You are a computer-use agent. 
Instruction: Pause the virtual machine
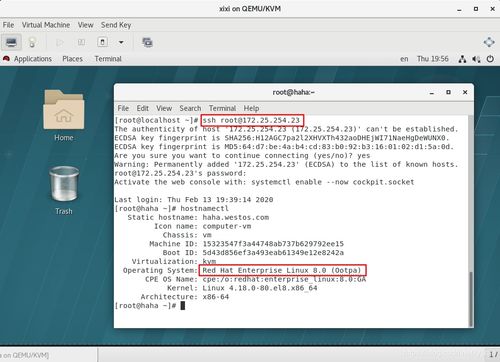click(81, 42)
